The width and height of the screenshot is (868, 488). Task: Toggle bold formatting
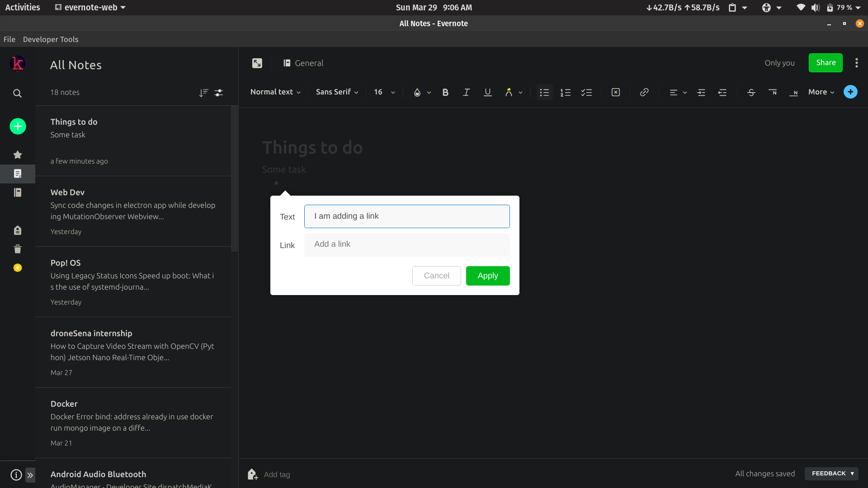click(445, 92)
